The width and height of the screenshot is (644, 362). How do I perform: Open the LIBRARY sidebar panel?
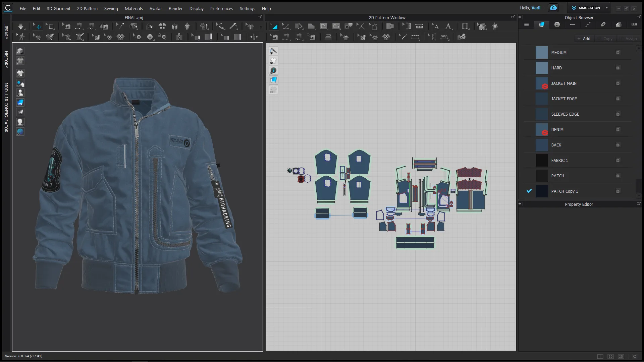point(6,31)
